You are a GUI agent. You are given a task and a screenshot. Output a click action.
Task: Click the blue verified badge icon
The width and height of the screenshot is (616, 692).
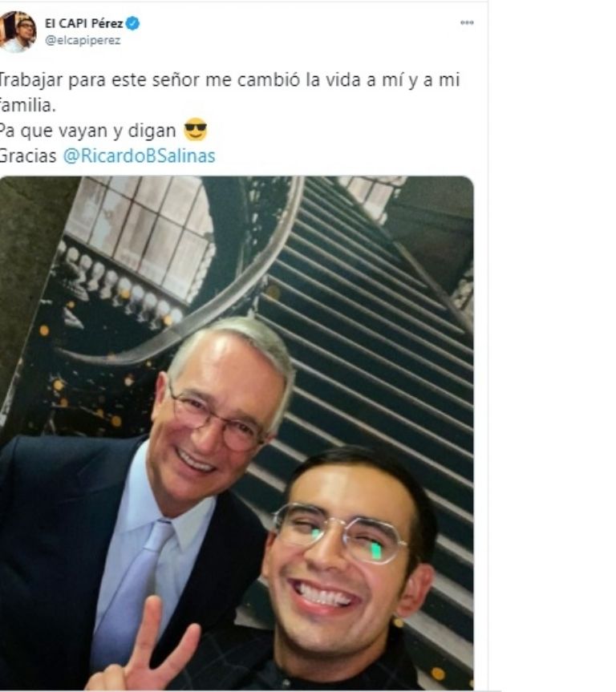click(132, 23)
